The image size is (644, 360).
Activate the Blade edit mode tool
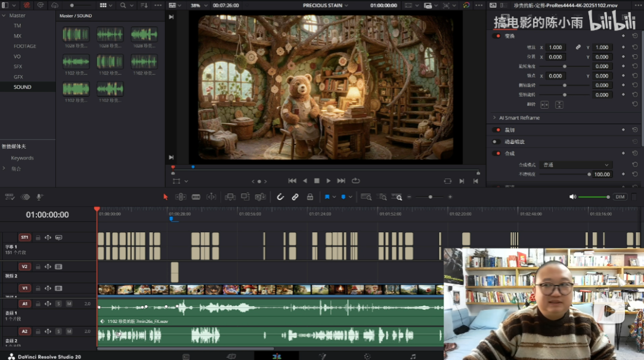tap(196, 197)
